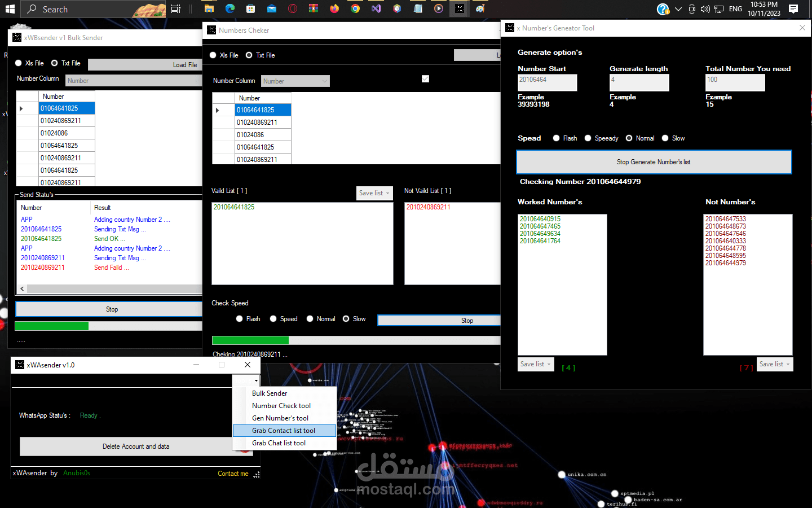Click the Generate length input field
The height and width of the screenshot is (508, 812).
[639, 83]
